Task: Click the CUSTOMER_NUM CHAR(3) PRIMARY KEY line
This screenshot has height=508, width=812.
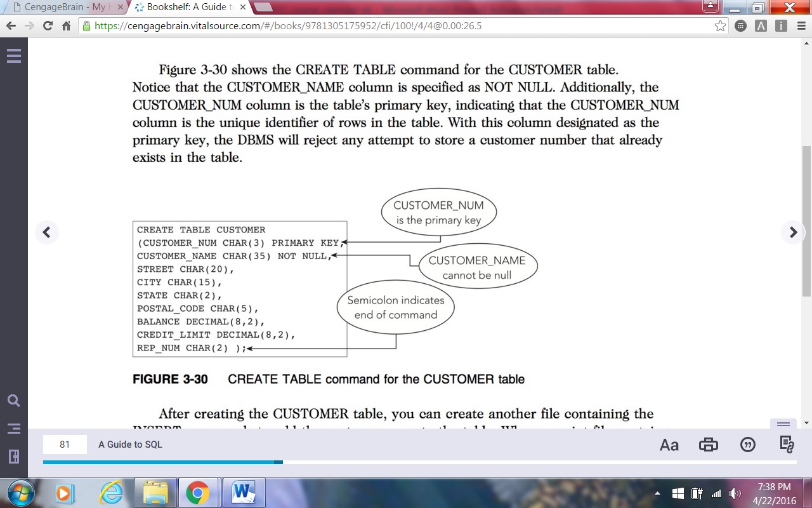Action: point(240,243)
